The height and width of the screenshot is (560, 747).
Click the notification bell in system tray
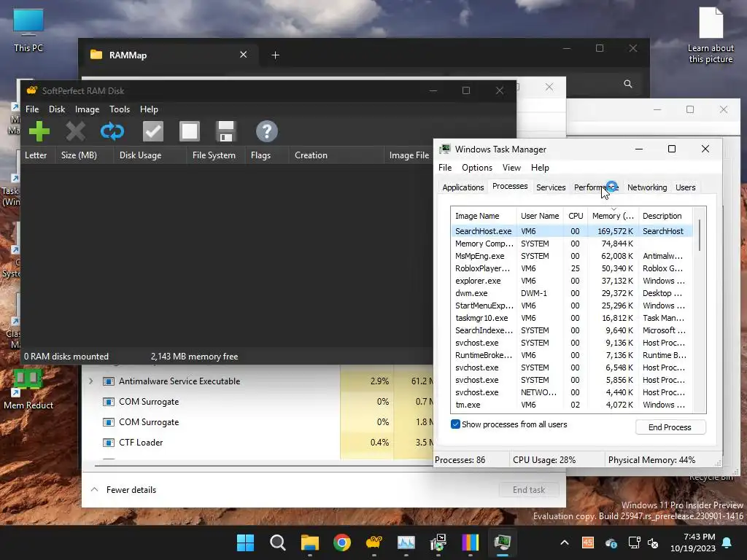(727, 542)
